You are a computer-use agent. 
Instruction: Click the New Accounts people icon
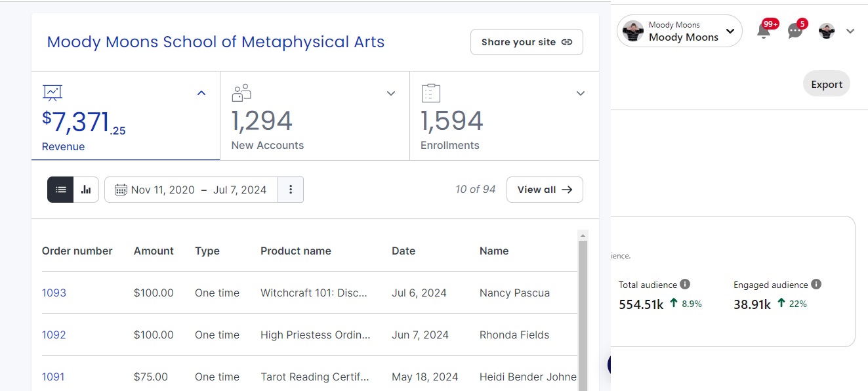coord(241,93)
